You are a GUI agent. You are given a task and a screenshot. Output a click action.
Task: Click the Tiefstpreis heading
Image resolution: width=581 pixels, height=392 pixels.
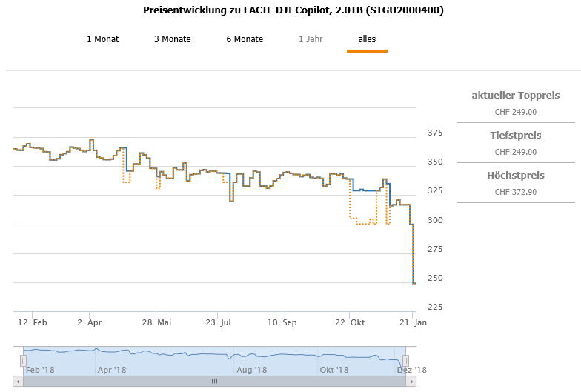coord(516,136)
